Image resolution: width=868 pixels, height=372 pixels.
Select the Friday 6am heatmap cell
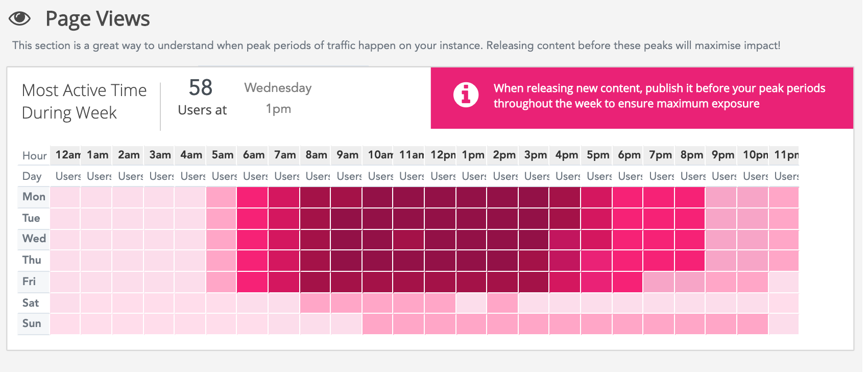252,282
